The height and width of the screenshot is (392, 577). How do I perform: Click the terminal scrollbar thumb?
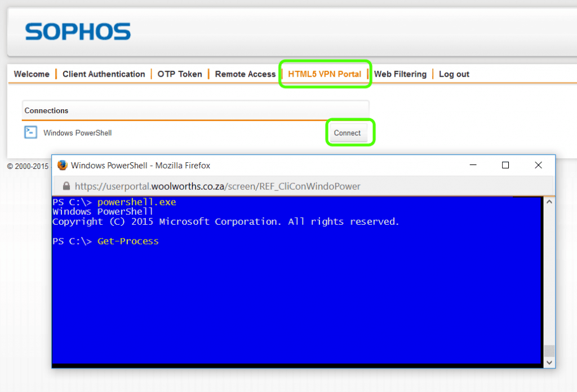[549, 351]
